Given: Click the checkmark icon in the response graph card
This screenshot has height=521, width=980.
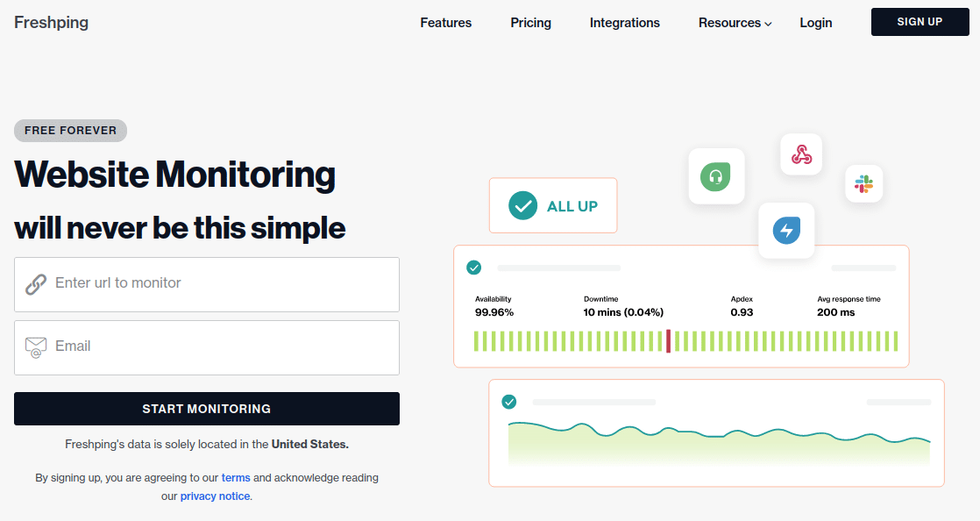Looking at the screenshot, I should tap(509, 402).
